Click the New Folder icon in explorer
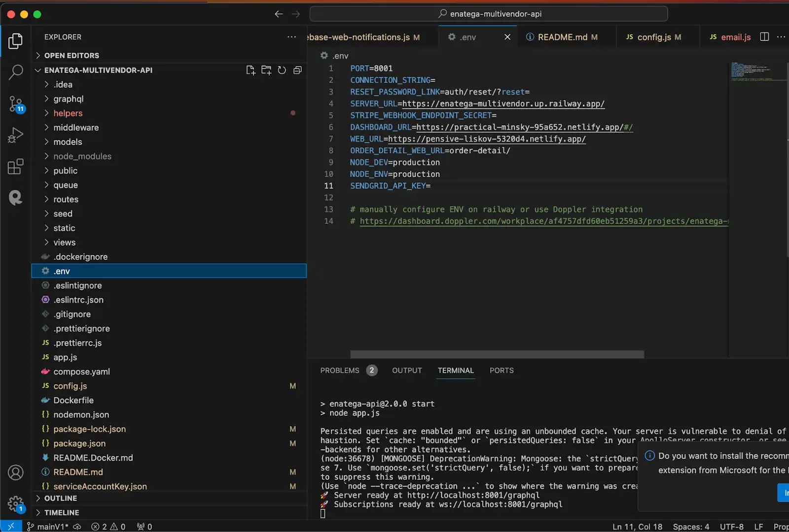The image size is (789, 532). [x=266, y=71]
